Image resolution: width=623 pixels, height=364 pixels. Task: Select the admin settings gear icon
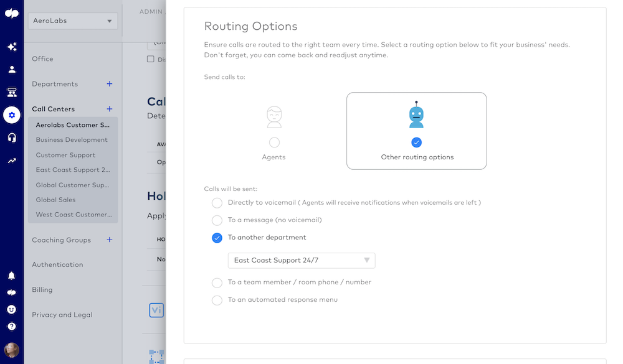point(12,115)
